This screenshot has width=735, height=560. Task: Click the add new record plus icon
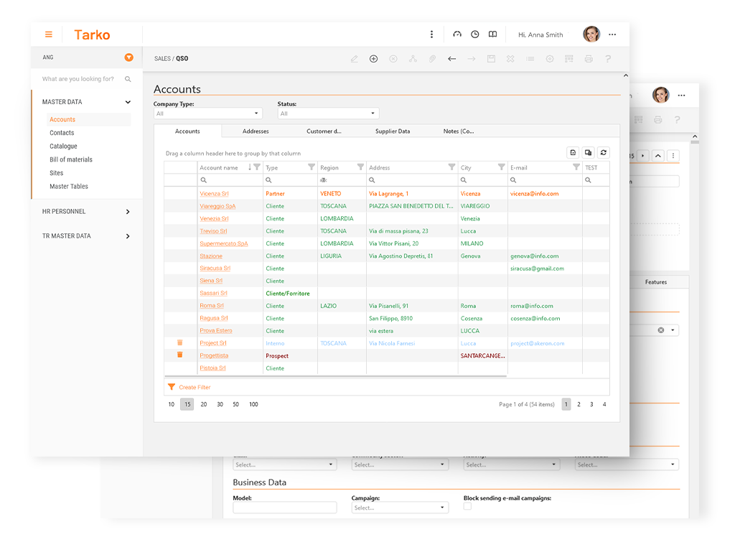tap(373, 59)
